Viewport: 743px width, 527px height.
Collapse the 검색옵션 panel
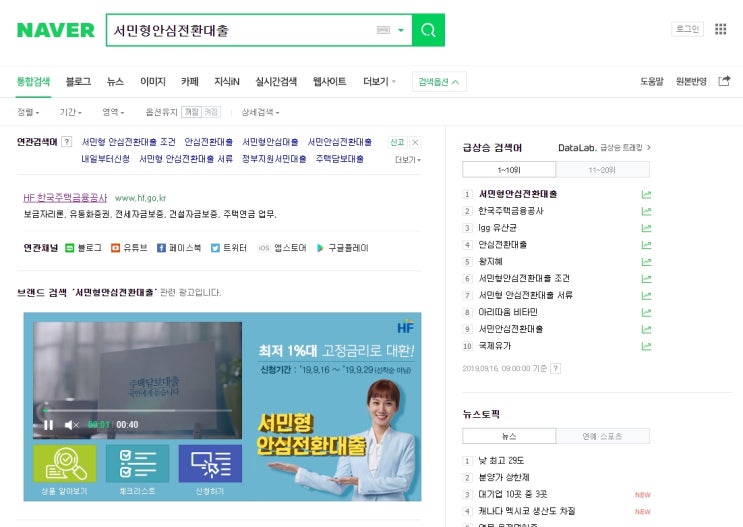(439, 82)
